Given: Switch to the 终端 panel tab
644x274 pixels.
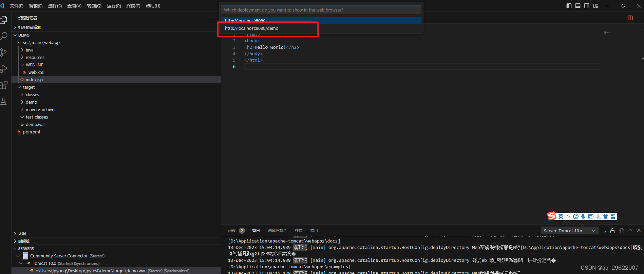Looking at the screenshot, I should 299,231.
